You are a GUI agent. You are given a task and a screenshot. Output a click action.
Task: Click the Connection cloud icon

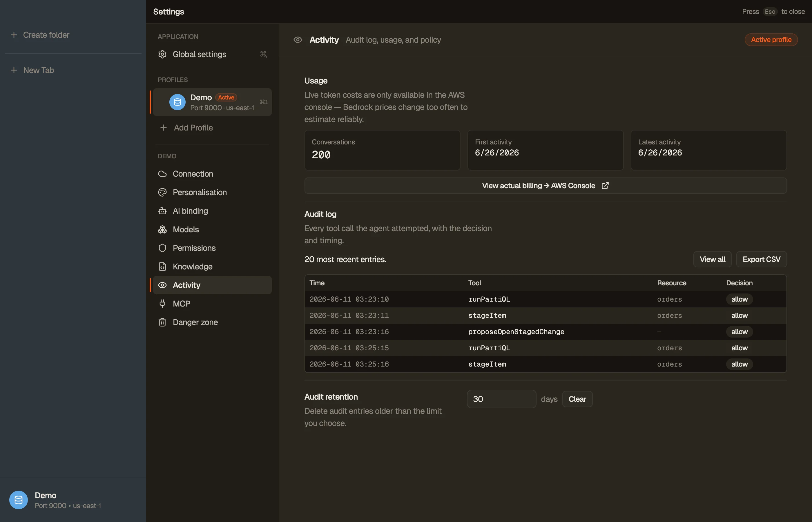162,174
